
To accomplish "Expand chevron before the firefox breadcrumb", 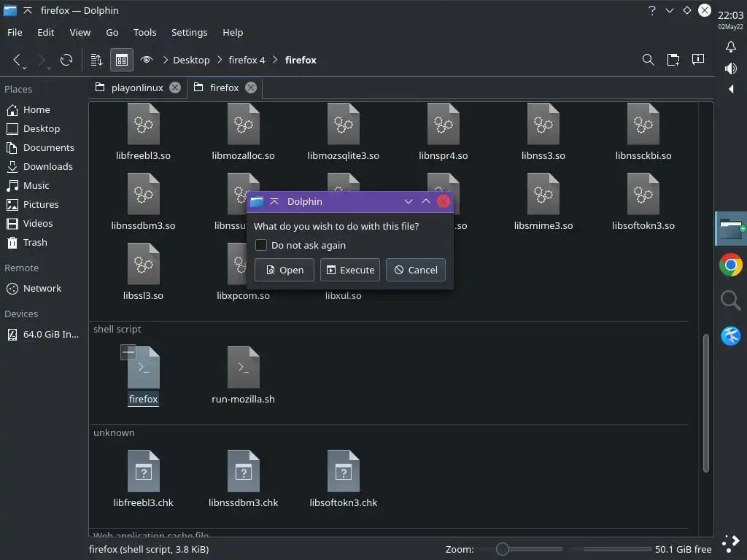I will coord(275,60).
